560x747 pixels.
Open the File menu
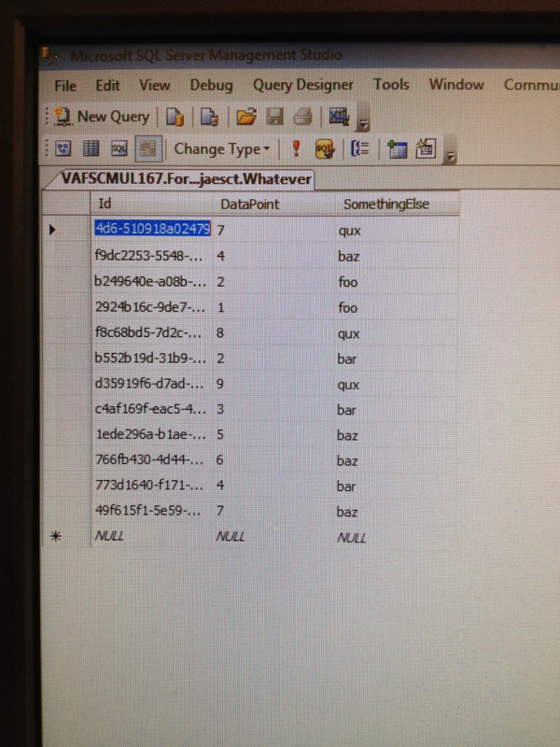tap(65, 86)
